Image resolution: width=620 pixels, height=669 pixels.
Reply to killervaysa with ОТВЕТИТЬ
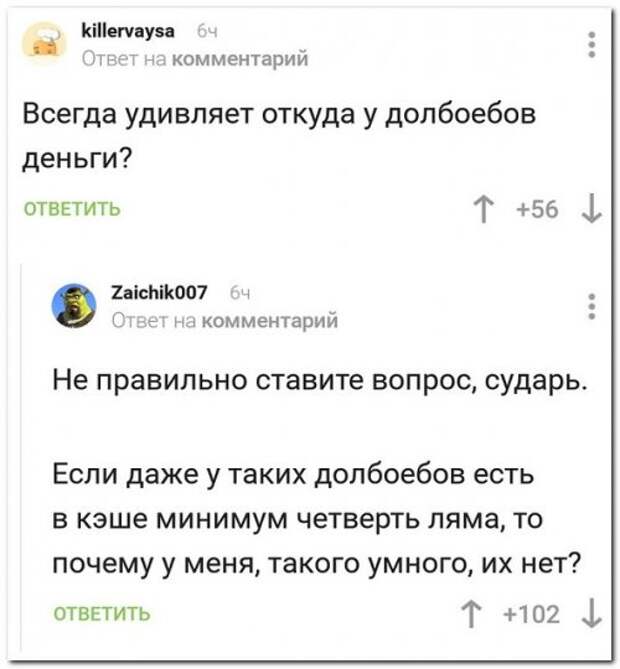coord(72,209)
